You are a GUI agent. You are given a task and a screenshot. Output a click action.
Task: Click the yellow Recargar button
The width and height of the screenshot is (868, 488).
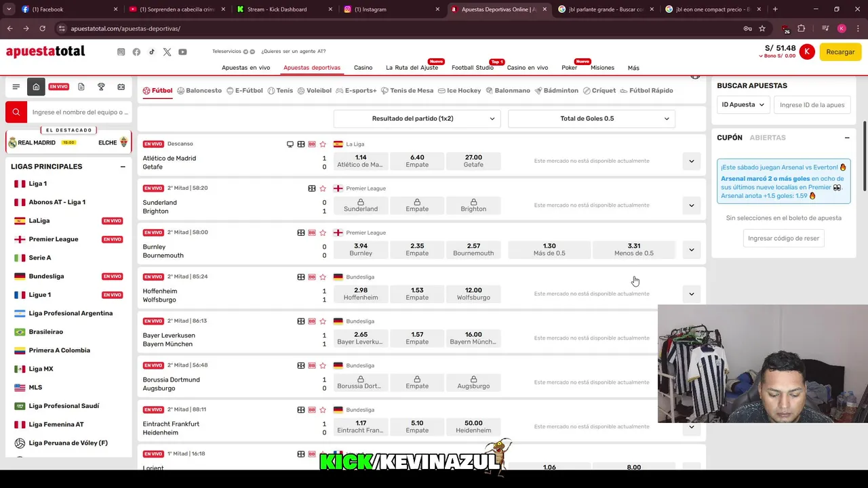(840, 52)
